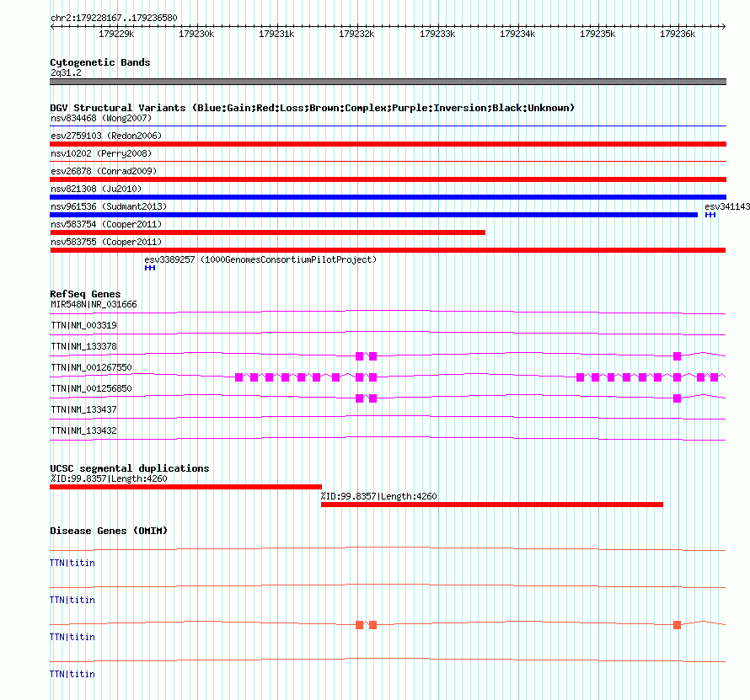
Task: Select the Cytogenetic Bands track title
Action: point(100,62)
